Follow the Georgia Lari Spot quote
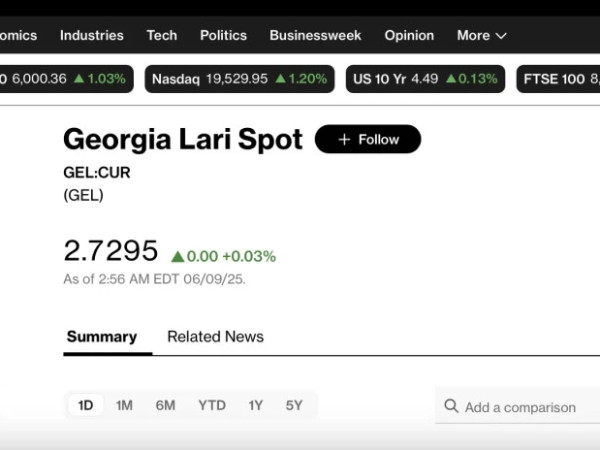The image size is (600, 450). click(368, 139)
